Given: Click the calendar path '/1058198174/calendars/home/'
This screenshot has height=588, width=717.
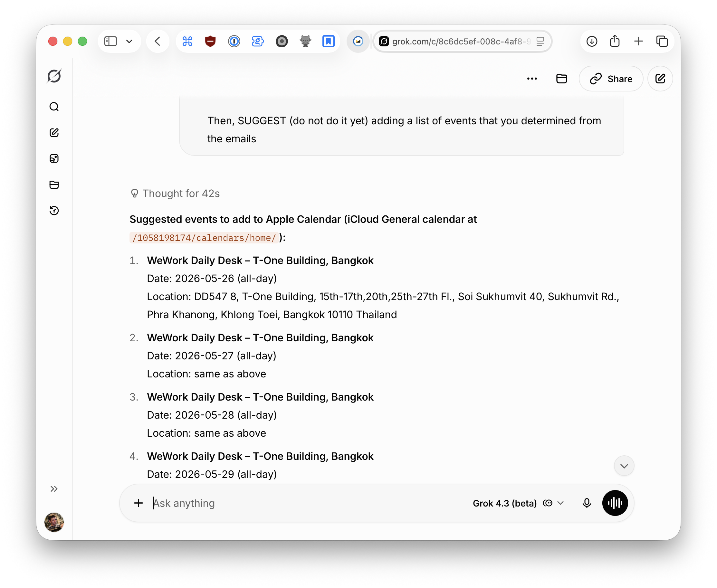Looking at the screenshot, I should point(204,238).
